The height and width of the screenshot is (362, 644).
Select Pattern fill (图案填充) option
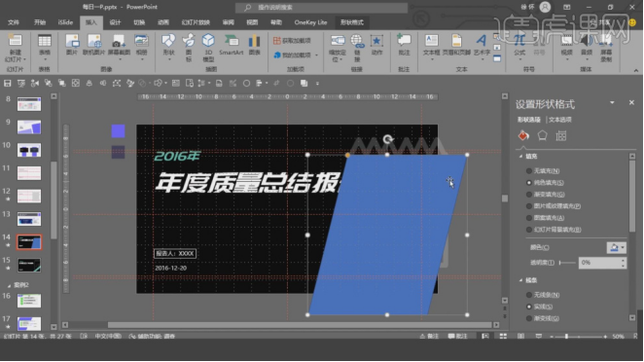(545, 218)
